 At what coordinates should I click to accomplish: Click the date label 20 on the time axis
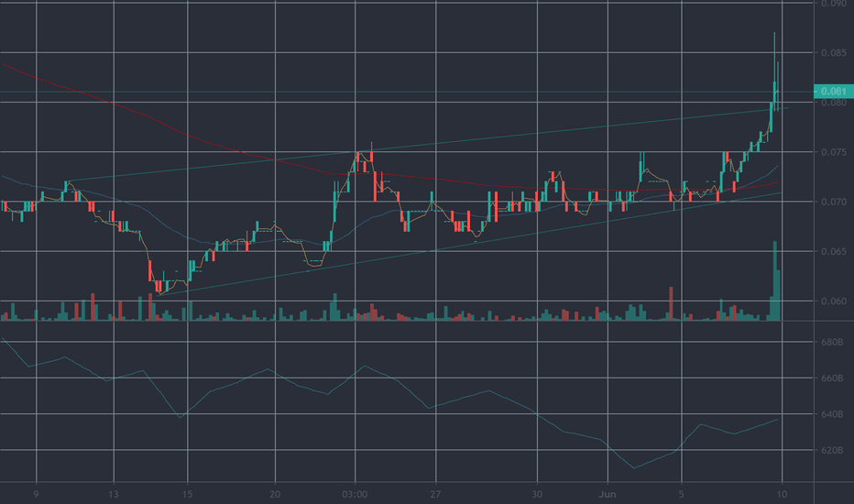pyautogui.click(x=275, y=494)
